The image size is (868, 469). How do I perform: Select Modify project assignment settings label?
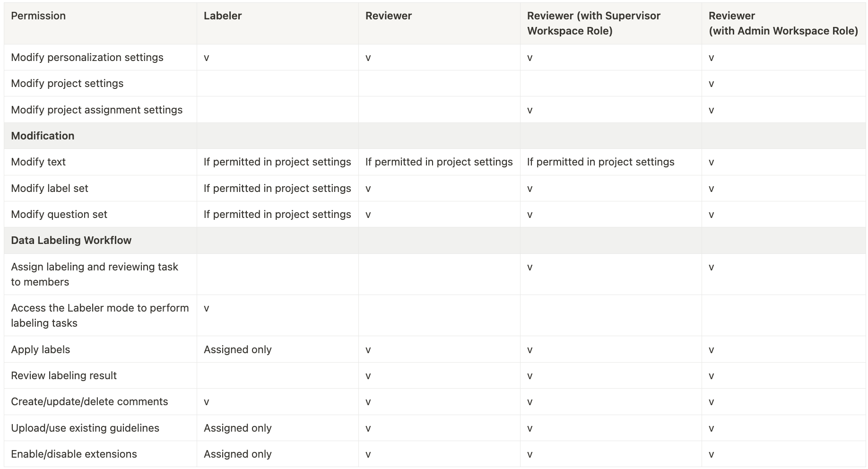[96, 110]
